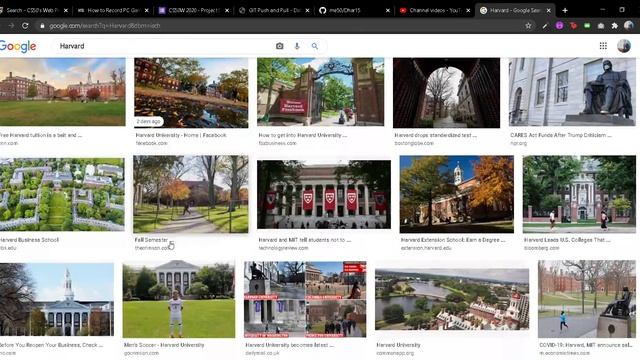Open the How to get into Harvard University caption
The image size is (640, 360).
click(x=303, y=135)
